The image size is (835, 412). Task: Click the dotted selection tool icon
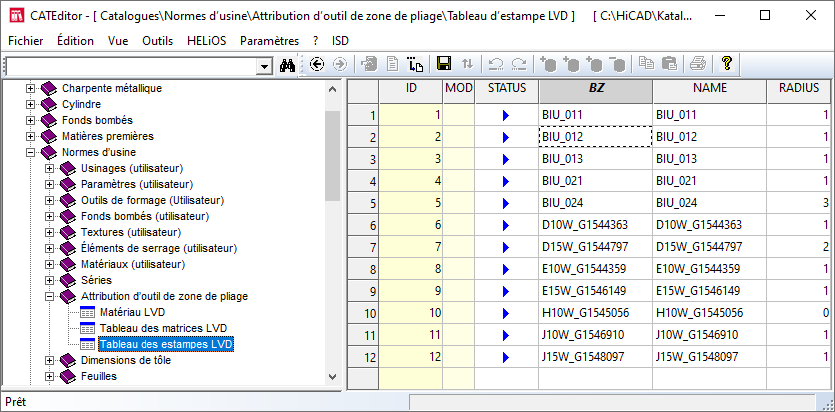pos(417,64)
